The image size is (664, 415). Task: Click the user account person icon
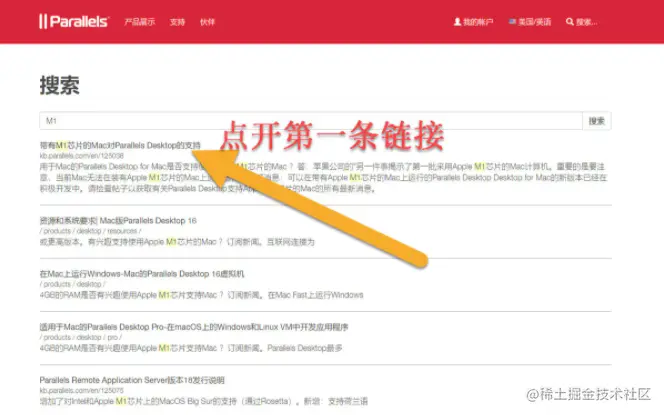click(x=457, y=22)
